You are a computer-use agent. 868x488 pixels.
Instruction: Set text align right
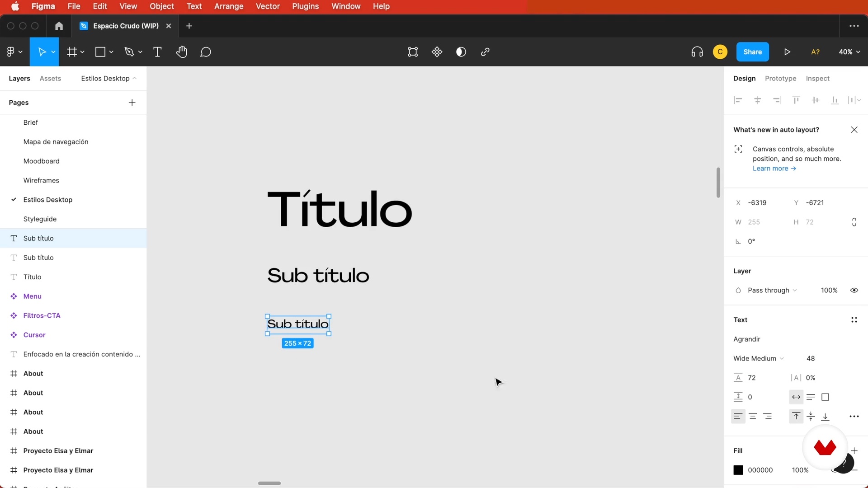pyautogui.click(x=768, y=417)
